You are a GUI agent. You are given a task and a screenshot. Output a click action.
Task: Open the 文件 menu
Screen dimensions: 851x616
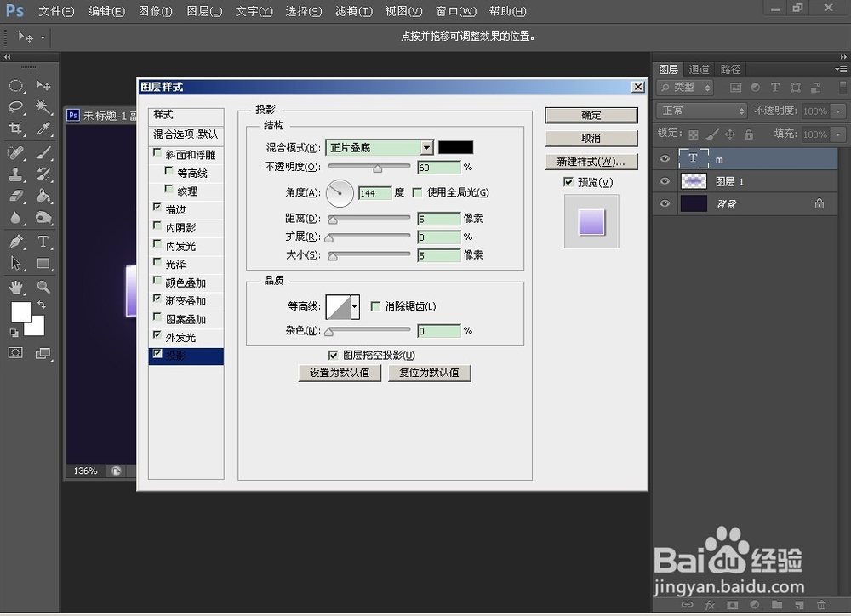(56, 11)
